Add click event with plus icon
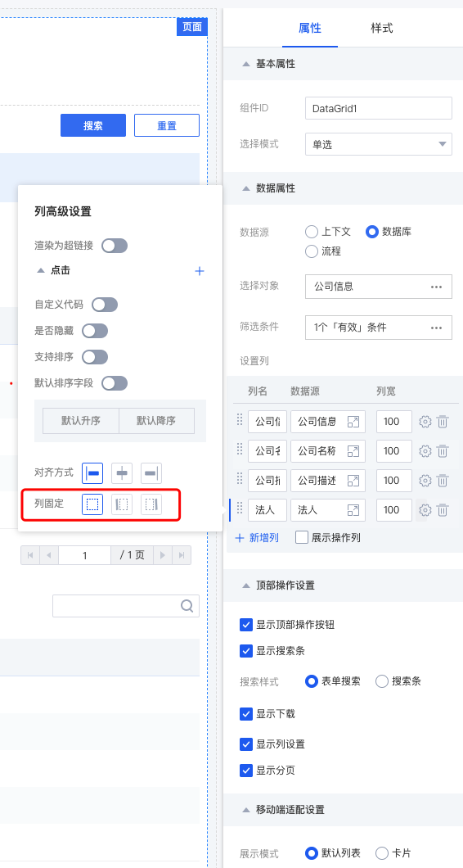 click(200, 271)
